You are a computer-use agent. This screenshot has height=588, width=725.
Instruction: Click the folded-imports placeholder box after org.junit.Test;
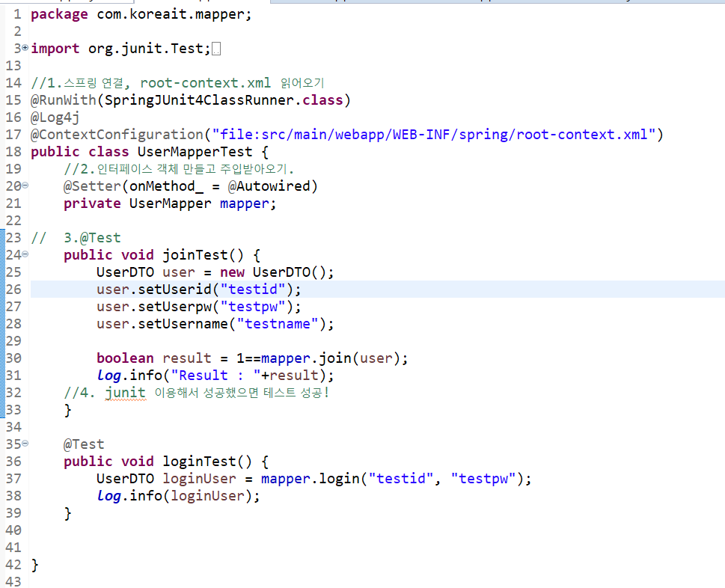216,49
